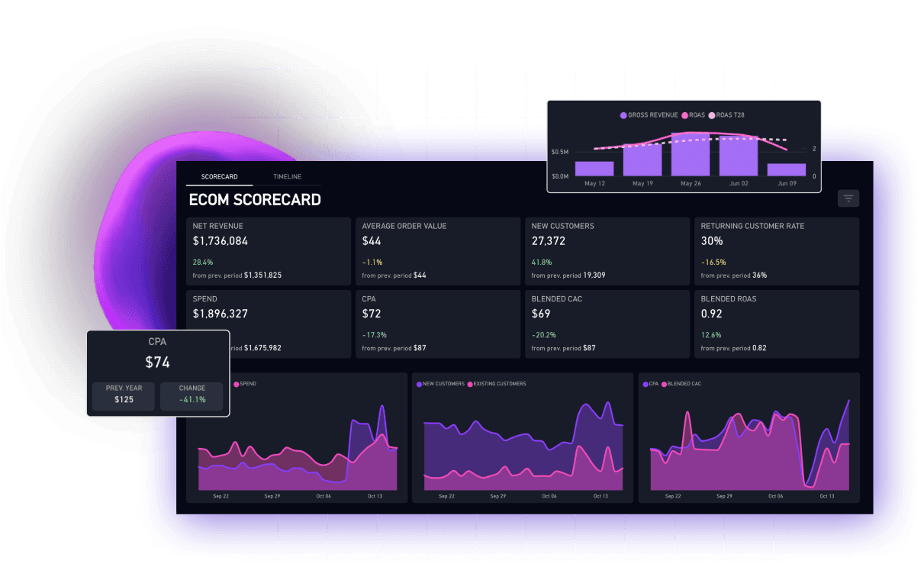Toggle the EXISTING CUSTOMERS series visibility
924x567 pixels.
470,384
